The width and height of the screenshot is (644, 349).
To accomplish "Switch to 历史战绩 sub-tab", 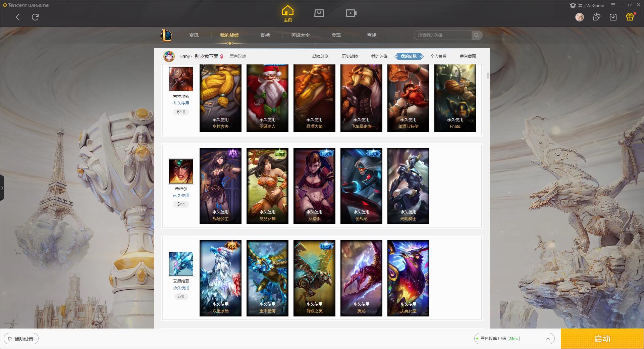I will 350,56.
